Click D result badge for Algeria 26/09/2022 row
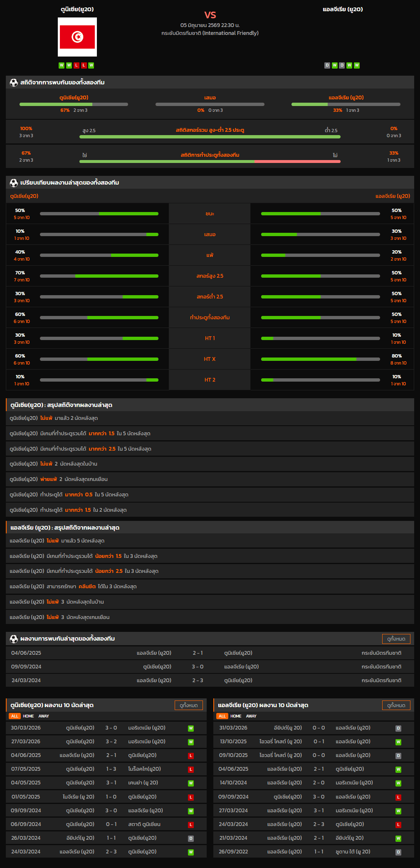The height and width of the screenshot is (868, 420). (398, 852)
